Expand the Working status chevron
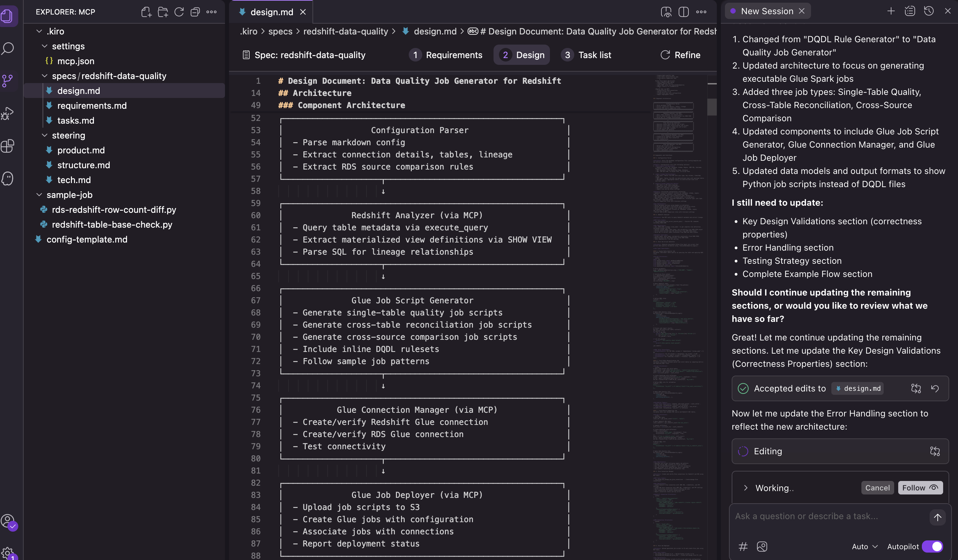Image resolution: width=958 pixels, height=560 pixels. [746, 488]
